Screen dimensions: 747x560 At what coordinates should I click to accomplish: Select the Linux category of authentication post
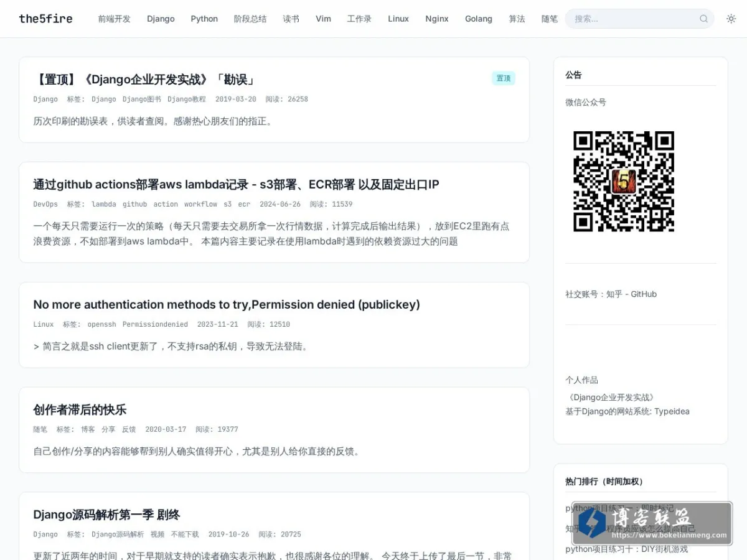44,324
